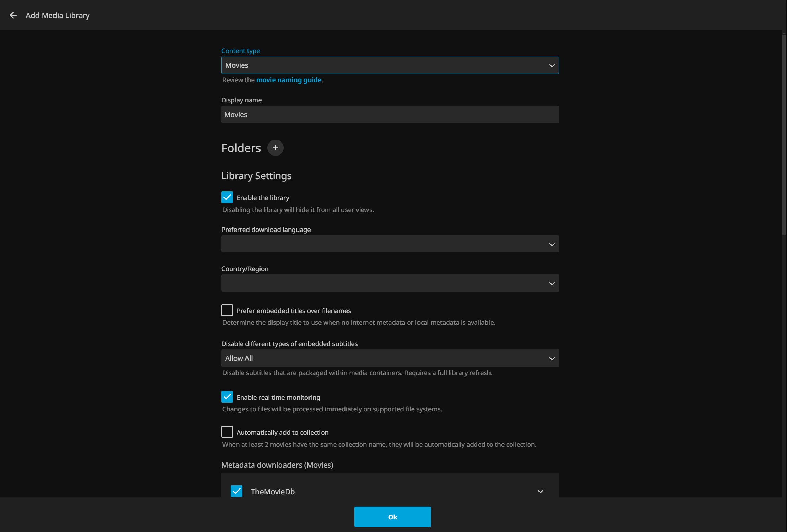Enable Prefer embedded titles over filenames

[x=227, y=310]
